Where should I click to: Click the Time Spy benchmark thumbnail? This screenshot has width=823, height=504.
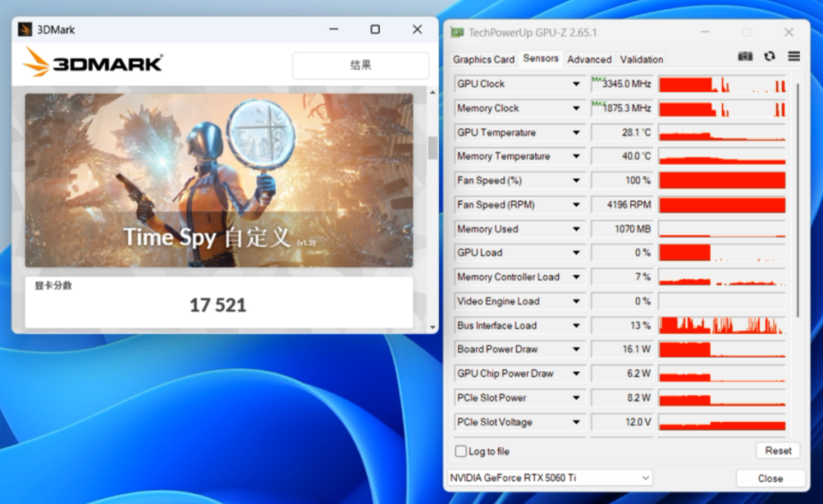click(x=219, y=180)
